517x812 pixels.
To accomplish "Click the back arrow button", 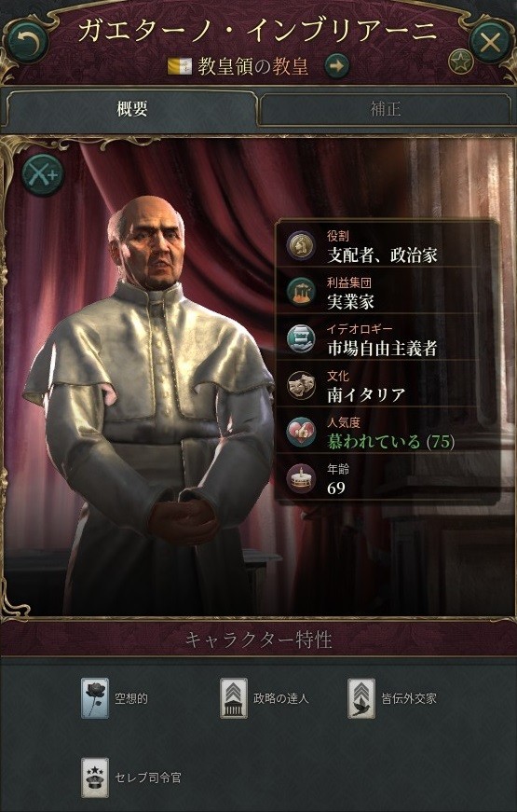I will (x=25, y=41).
